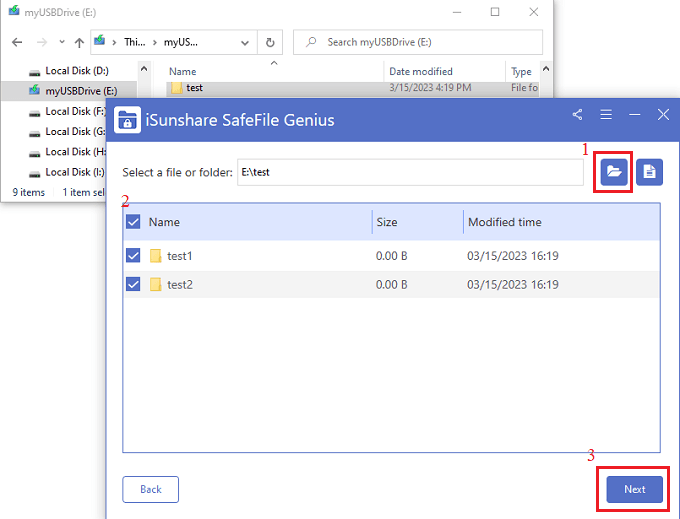Select the test1 row name
The height and width of the screenshot is (519, 680).
click(x=180, y=256)
